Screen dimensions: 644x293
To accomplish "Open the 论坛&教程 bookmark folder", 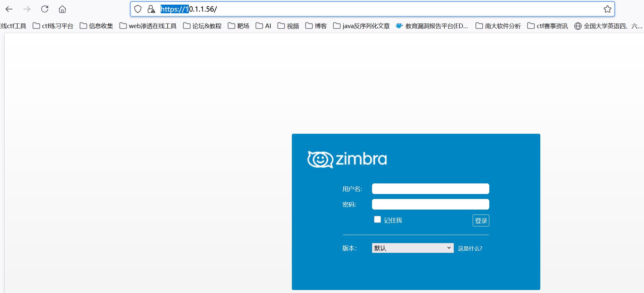I will coord(202,26).
